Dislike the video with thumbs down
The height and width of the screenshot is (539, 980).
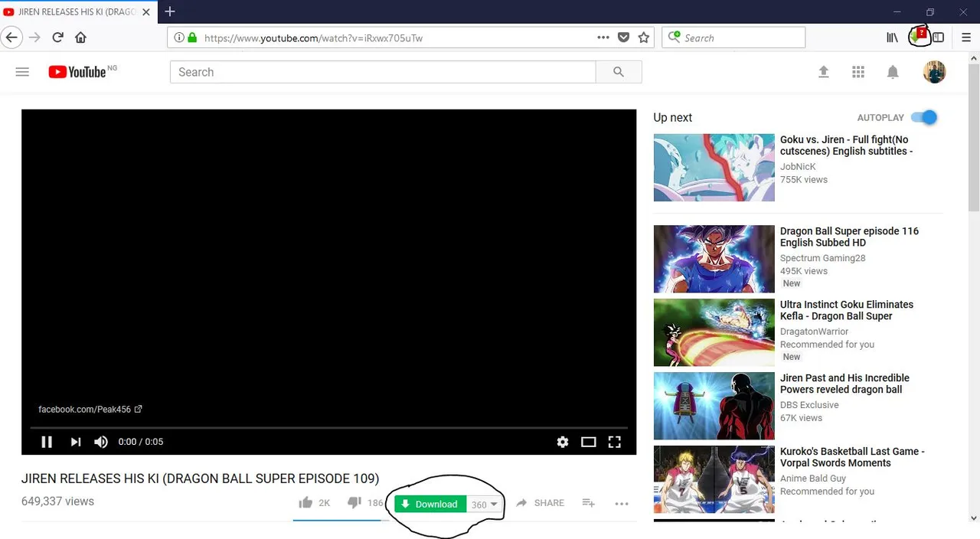pos(354,503)
